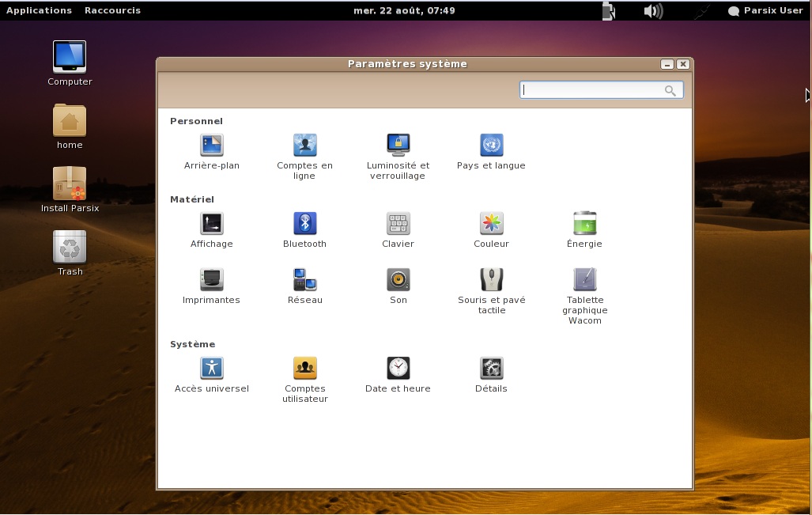Open Luminosité et verrouillage settings

398,157
